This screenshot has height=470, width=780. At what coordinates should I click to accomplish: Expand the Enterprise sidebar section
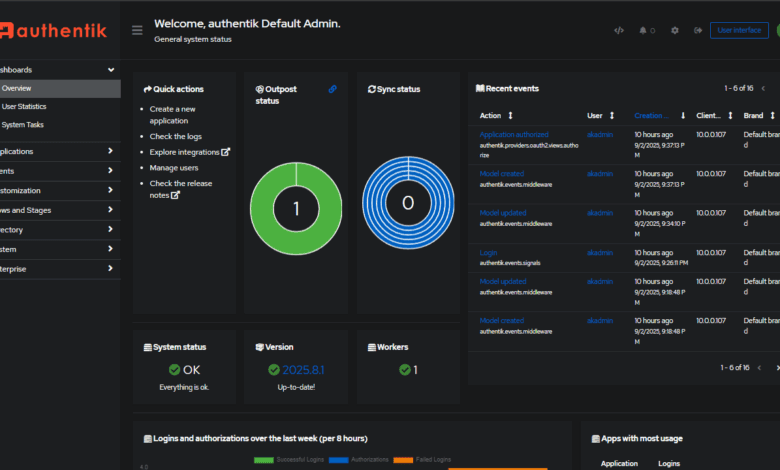(x=60, y=269)
